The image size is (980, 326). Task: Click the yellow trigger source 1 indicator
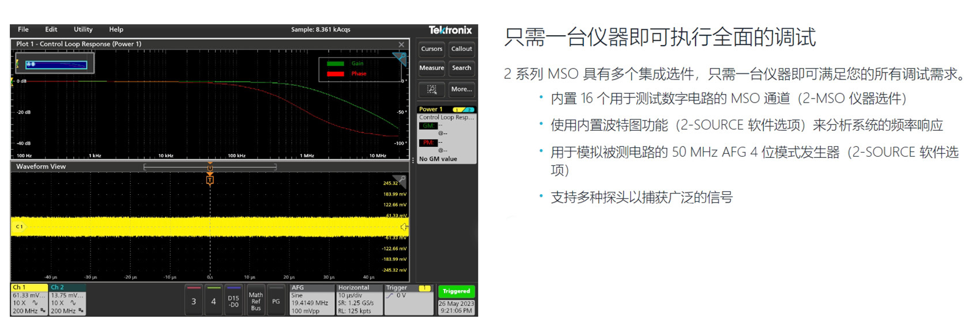[x=425, y=288]
